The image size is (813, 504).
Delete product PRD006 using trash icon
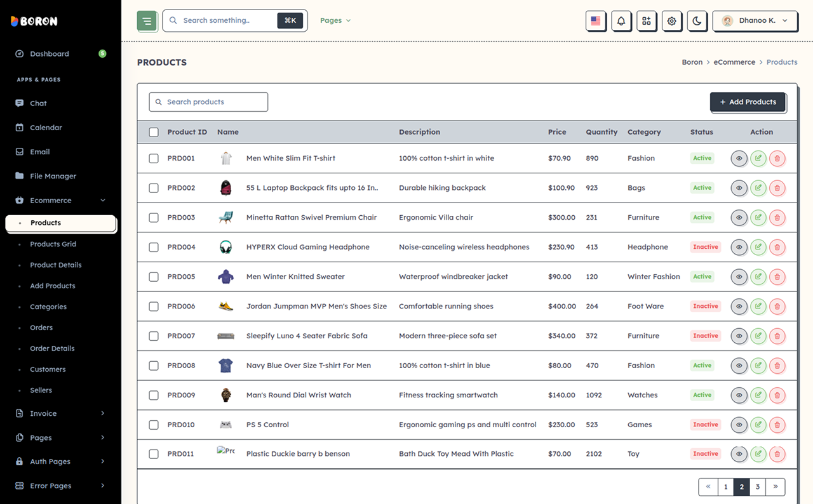[777, 307]
